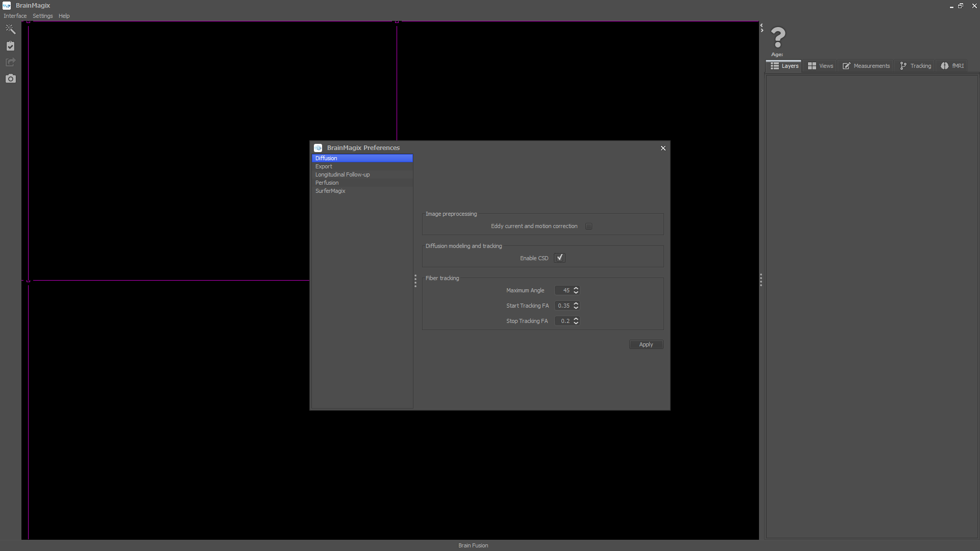Open the Interface menu
This screenshot has width=980, height=551.
pos(15,16)
